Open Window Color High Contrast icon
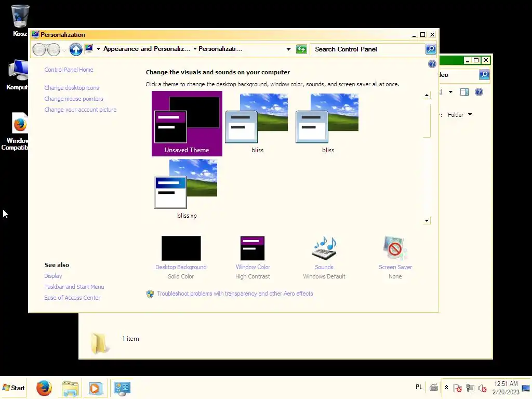532x399 pixels. pos(252,248)
